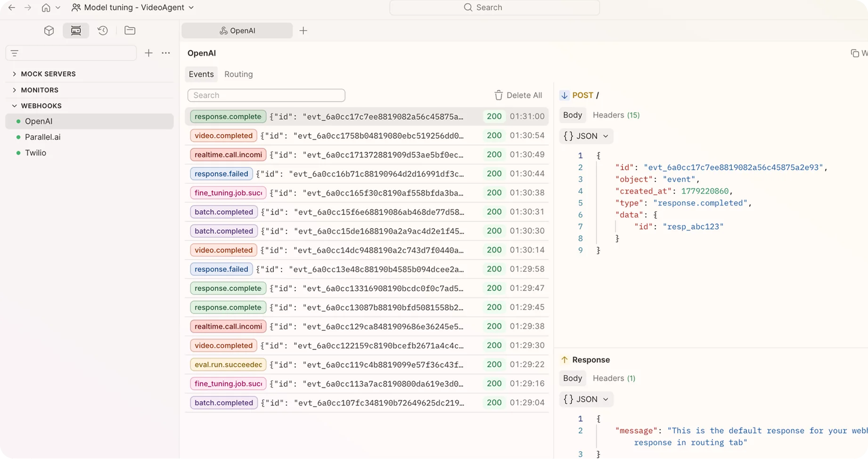This screenshot has width=868, height=459.
Task: Select the eval.run.succeeded event at 01:29:22
Action: coord(367,365)
